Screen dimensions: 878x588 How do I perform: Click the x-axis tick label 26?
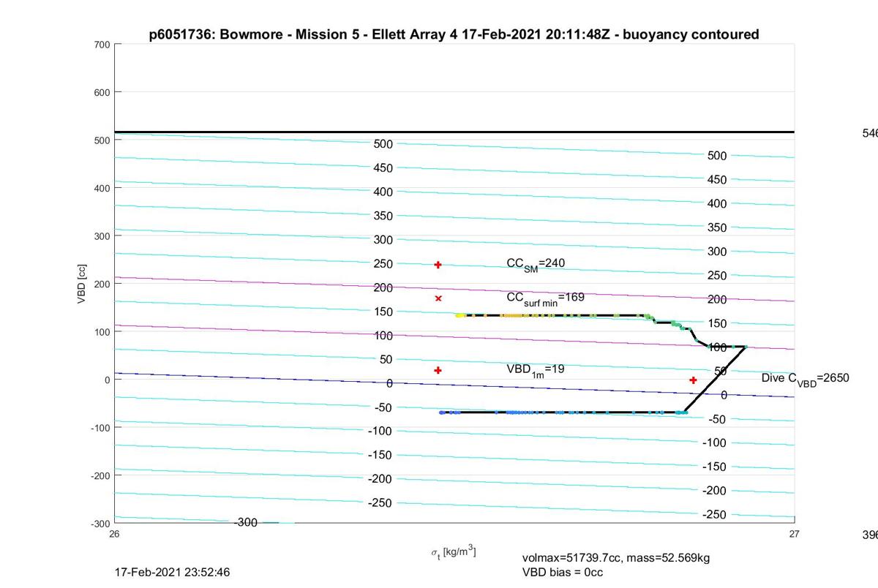[x=114, y=534]
